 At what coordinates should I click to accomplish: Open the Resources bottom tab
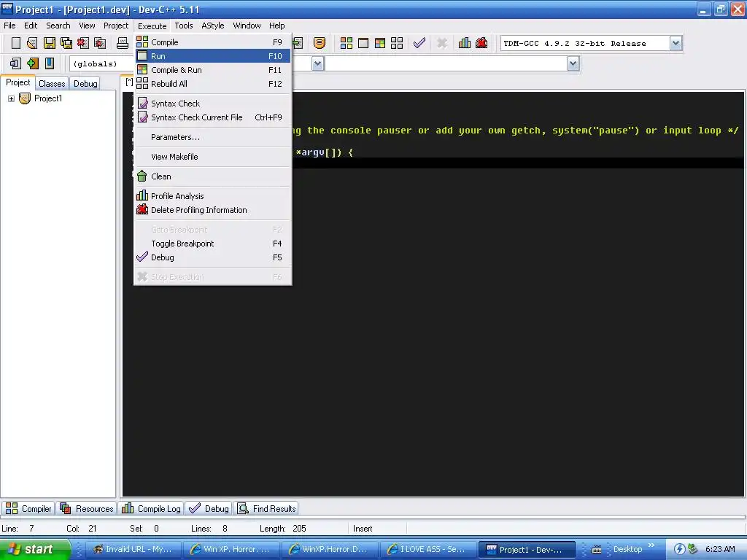(87, 508)
